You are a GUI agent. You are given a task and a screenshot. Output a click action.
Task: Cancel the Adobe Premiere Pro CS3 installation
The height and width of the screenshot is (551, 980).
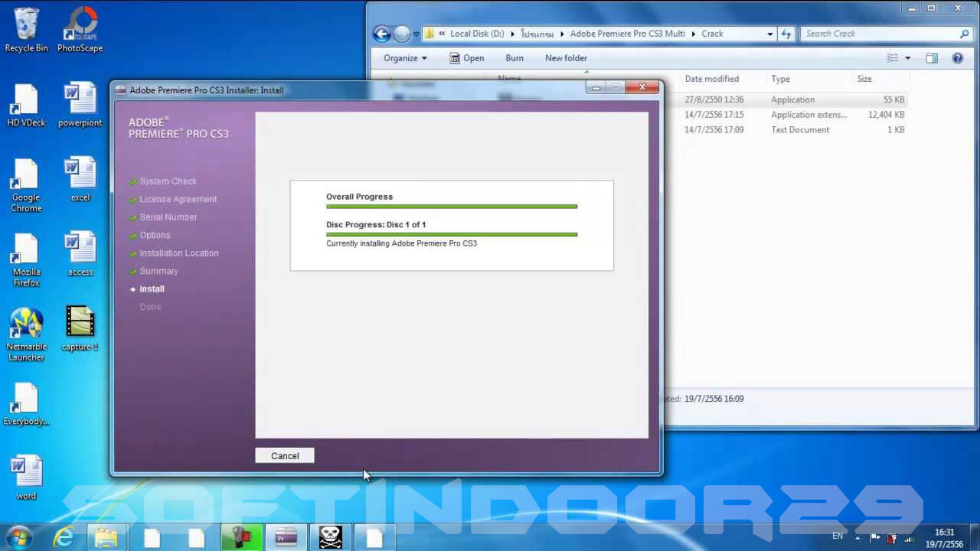284,455
